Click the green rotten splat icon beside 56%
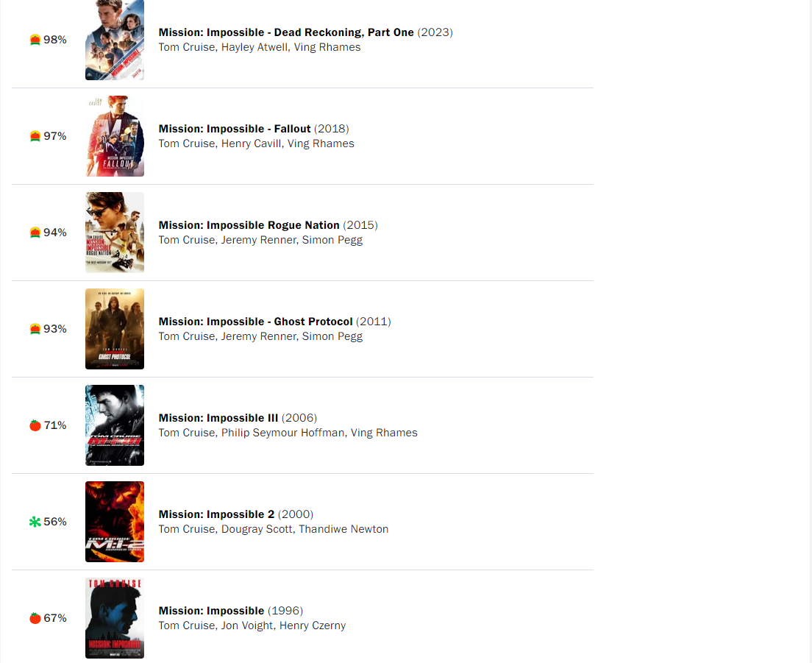812x663 pixels. [35, 522]
